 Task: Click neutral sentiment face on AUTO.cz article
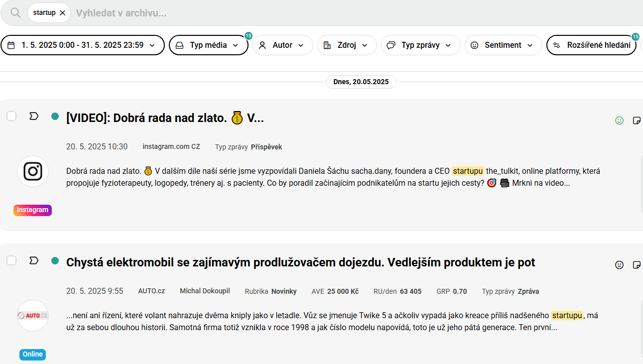[619, 265]
